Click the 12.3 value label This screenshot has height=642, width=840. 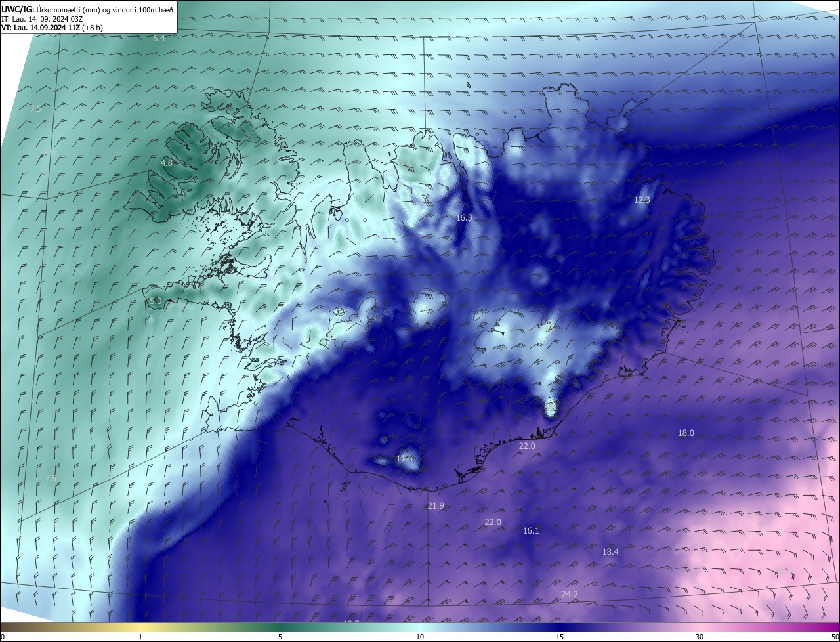click(x=642, y=200)
